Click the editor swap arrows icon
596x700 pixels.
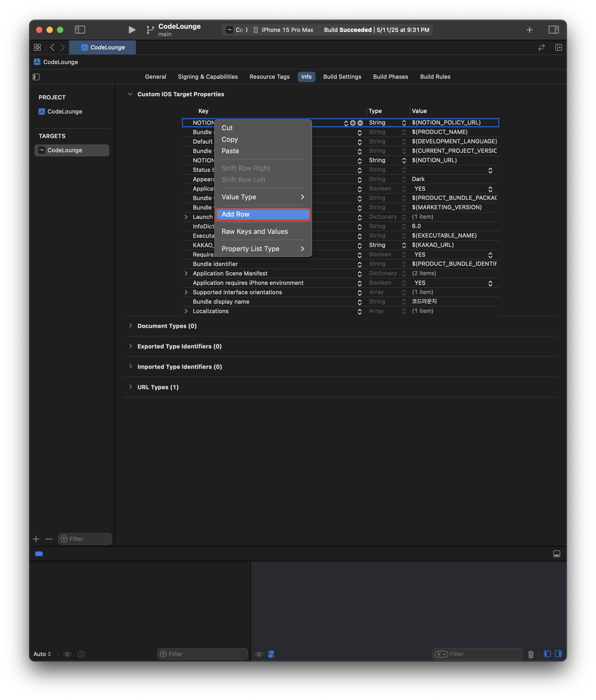[x=541, y=47]
